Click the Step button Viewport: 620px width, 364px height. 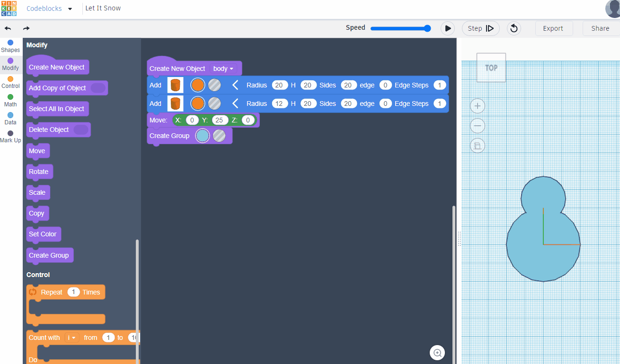(480, 28)
